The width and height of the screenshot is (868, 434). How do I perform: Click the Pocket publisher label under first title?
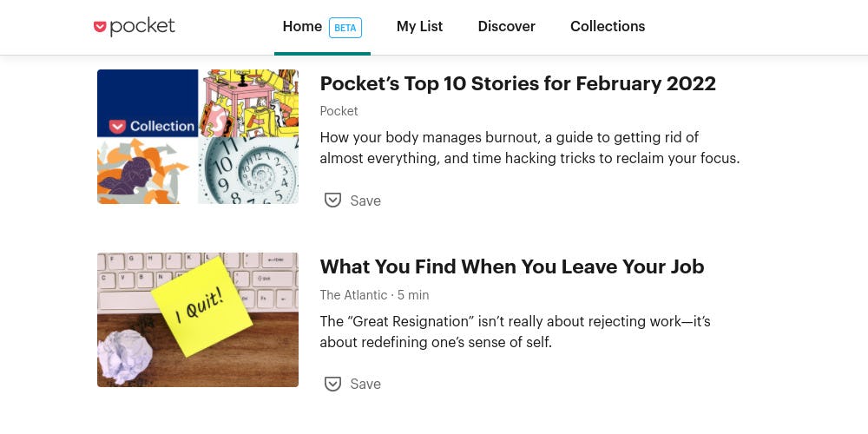[x=339, y=111]
